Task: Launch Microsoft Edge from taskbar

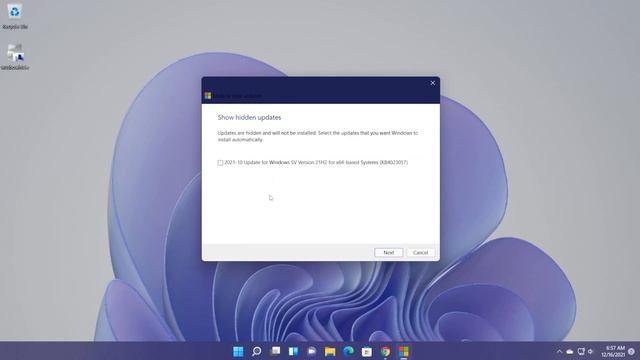Action: 348,351
